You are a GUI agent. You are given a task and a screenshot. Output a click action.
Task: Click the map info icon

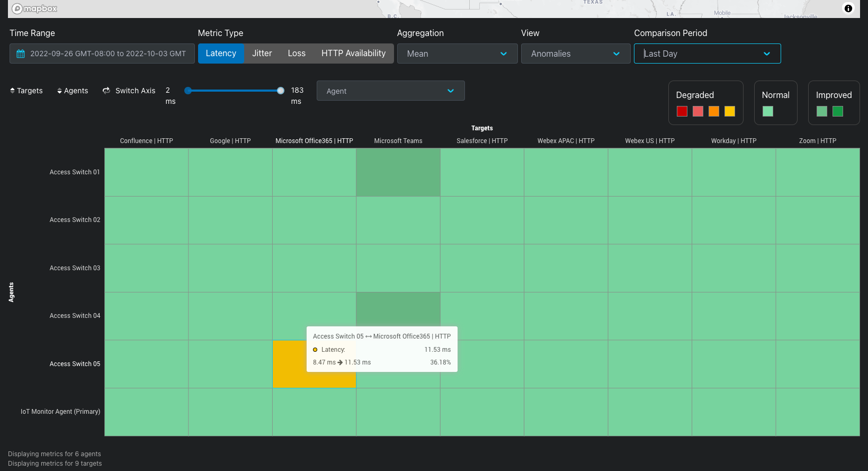848,8
